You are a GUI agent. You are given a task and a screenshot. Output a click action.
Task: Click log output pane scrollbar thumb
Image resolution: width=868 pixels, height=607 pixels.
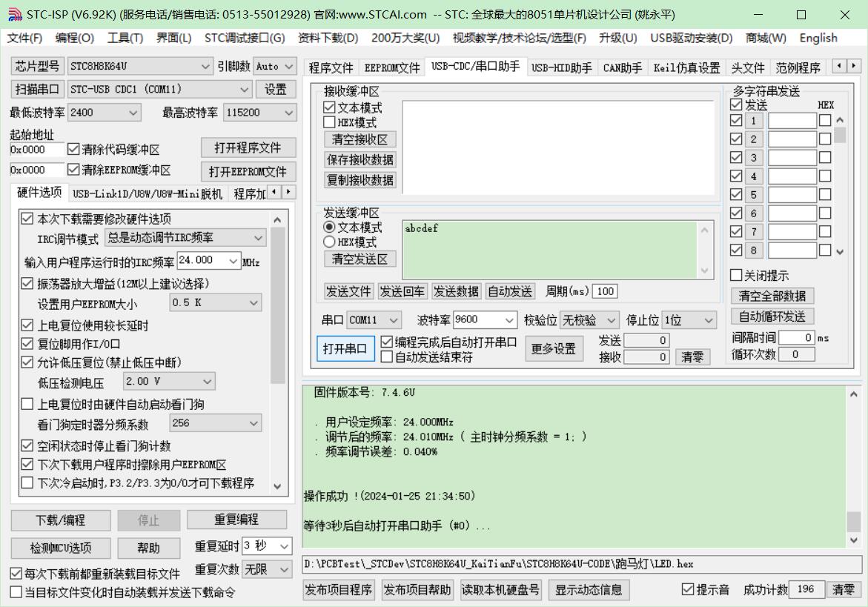coord(854,522)
